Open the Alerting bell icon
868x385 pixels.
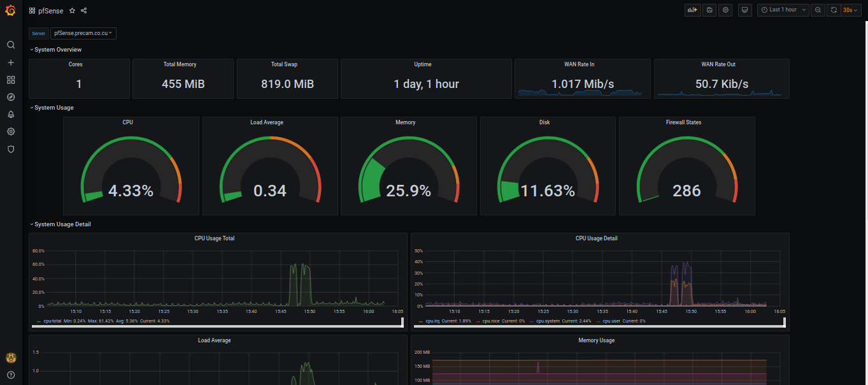pos(11,114)
